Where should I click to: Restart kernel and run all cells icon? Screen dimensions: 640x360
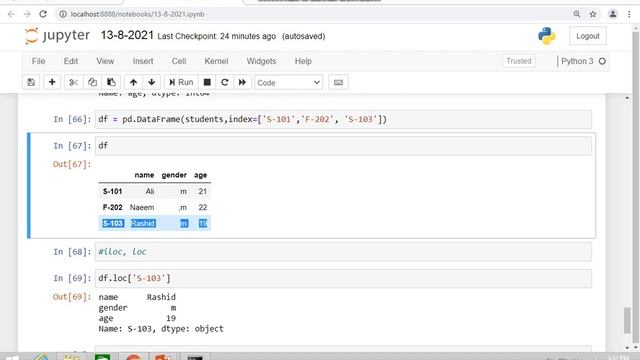(x=242, y=82)
